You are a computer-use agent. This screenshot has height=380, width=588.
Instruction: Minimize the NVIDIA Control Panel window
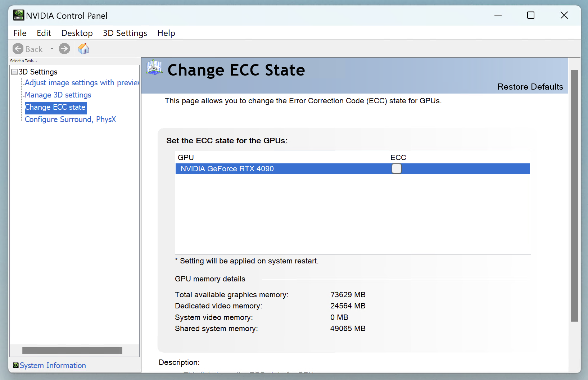click(498, 15)
